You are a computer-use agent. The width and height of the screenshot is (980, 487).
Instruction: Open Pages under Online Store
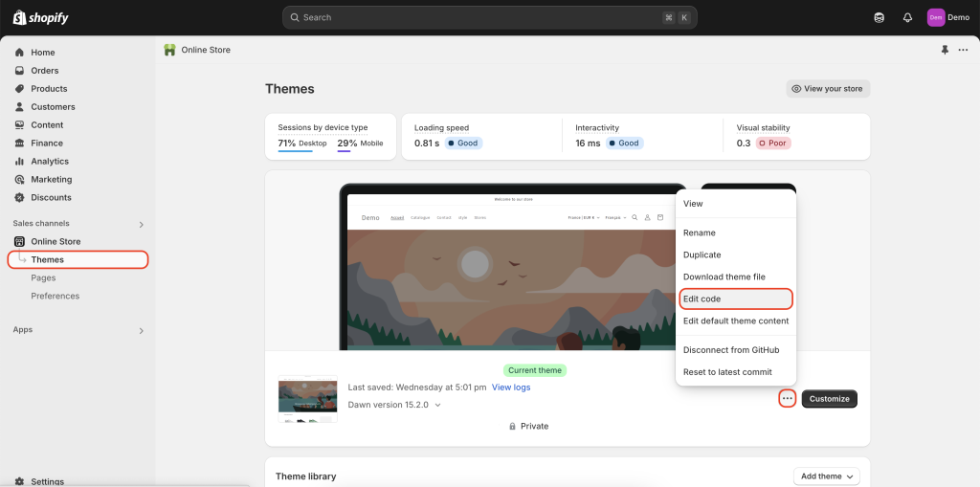[43, 277]
